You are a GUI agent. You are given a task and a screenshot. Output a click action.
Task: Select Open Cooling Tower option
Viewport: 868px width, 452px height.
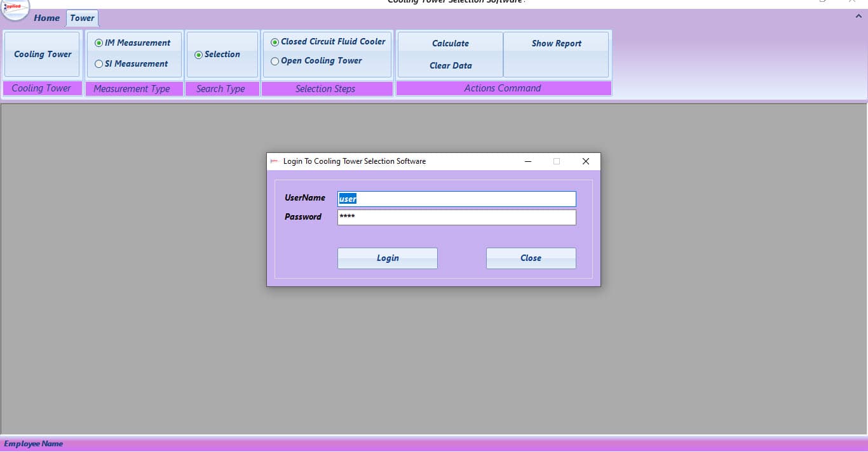316,61
